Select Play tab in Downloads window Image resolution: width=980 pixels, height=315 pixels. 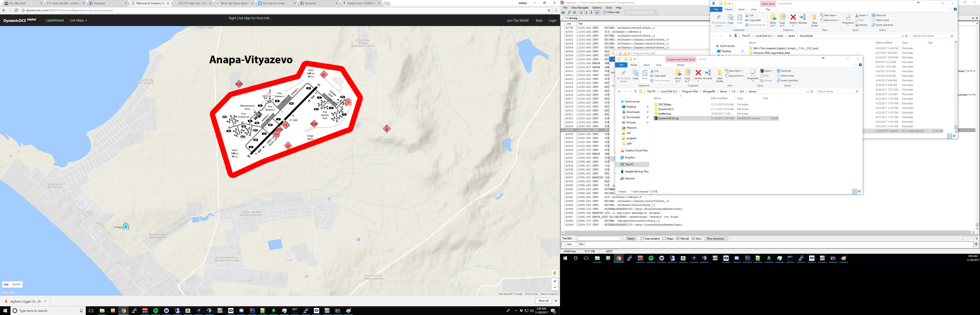768,9
